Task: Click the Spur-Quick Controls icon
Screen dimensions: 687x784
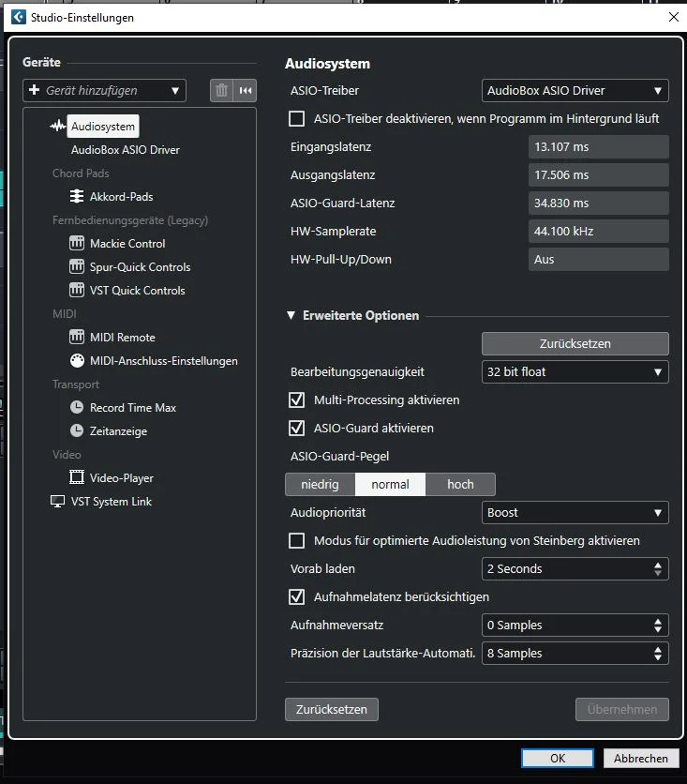Action: (x=77, y=267)
